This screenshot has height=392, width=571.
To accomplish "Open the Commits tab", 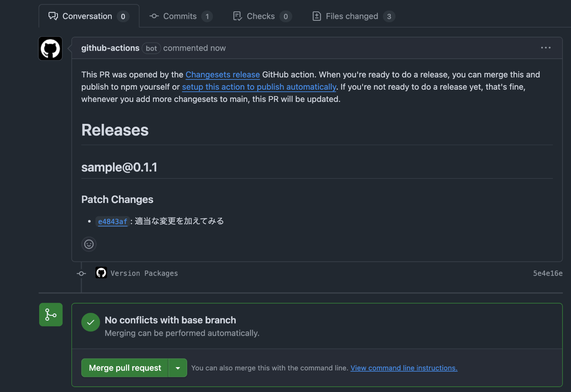I will click(181, 16).
